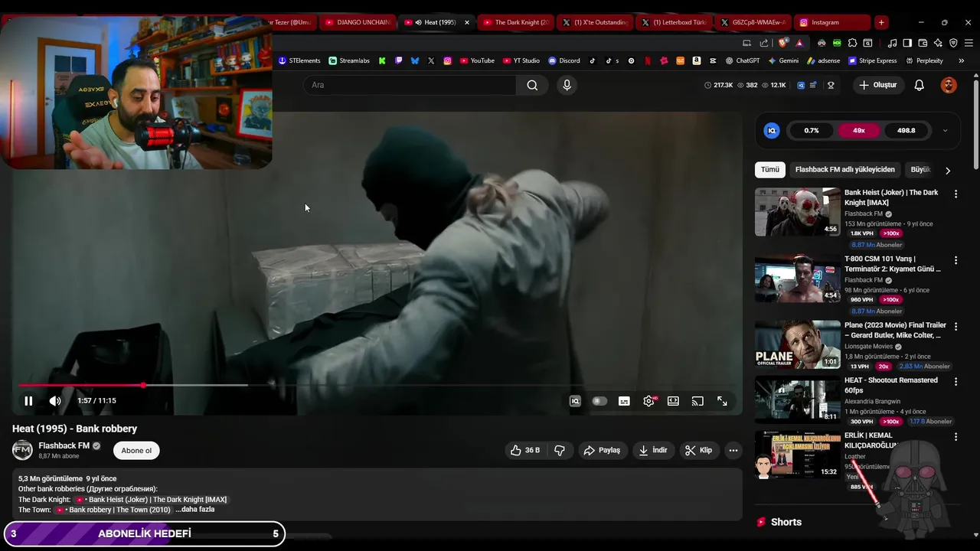Expand the vidIQ score panel chevron
This screenshot has width=980, height=551.
945,131
